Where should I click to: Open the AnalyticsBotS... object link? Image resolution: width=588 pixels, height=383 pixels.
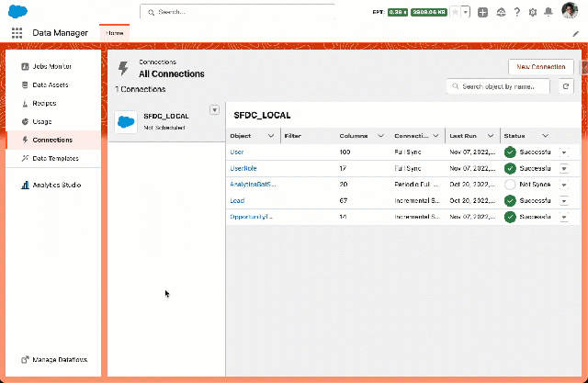253,185
